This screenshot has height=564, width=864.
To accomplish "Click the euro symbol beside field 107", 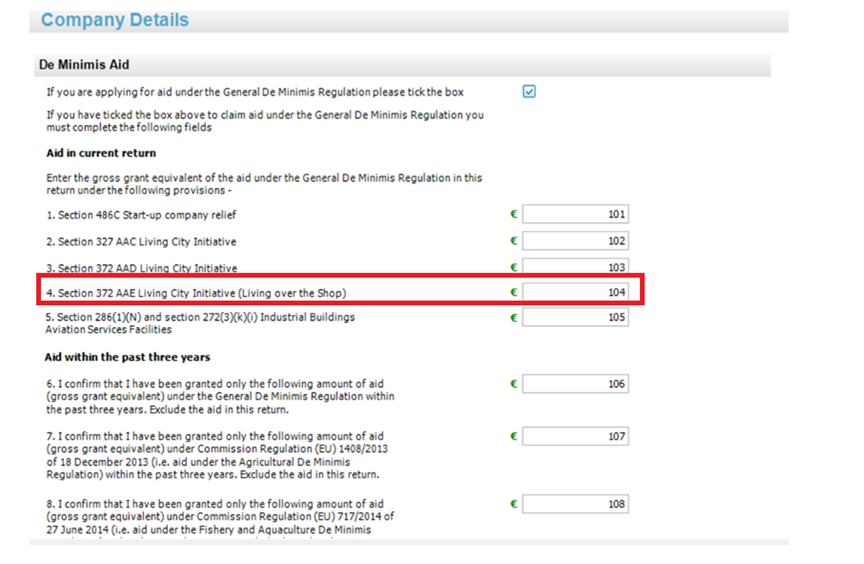I will point(514,436).
